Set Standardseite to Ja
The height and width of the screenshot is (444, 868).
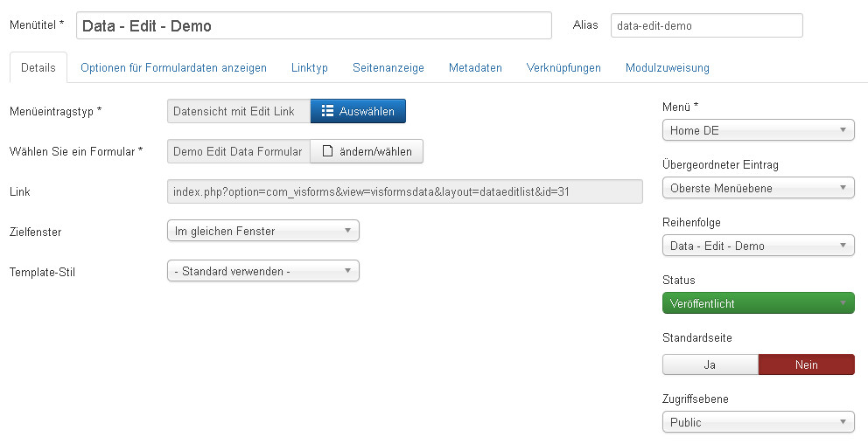coord(710,364)
